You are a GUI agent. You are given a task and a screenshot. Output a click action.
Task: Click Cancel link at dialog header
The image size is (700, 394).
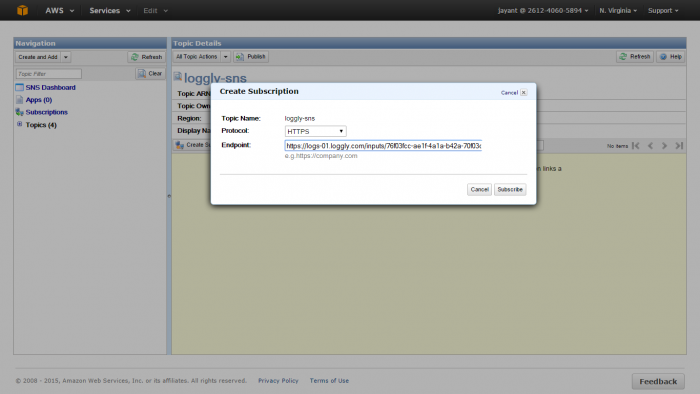point(509,93)
